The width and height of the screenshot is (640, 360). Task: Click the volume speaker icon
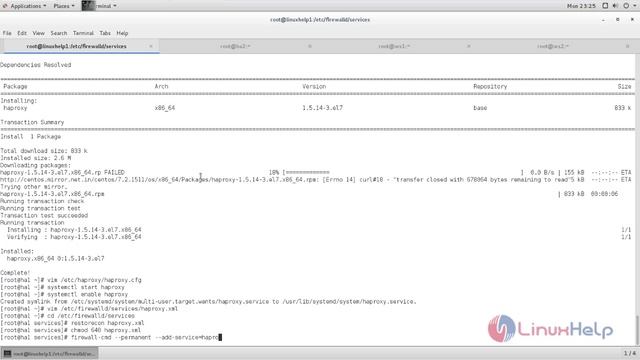[615, 6]
